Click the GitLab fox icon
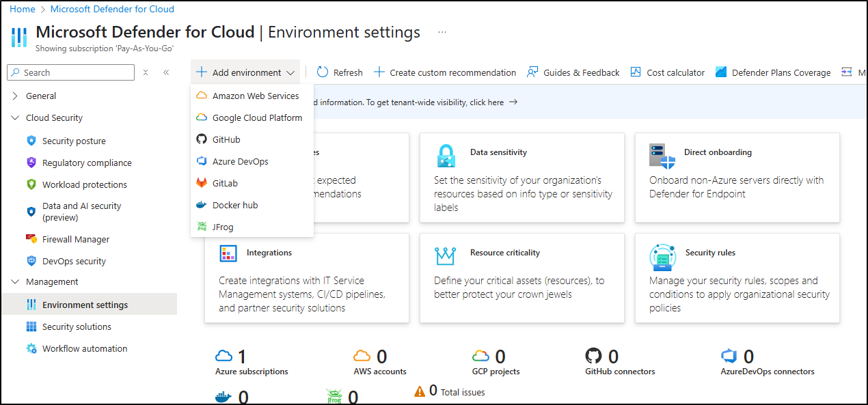The width and height of the screenshot is (868, 405). tap(202, 183)
